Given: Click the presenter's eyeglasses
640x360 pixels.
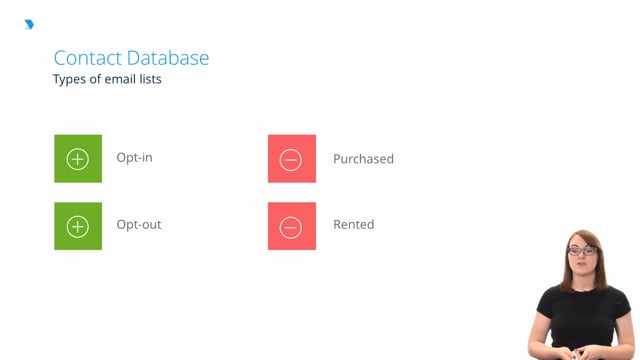Looking at the screenshot, I should (582, 251).
